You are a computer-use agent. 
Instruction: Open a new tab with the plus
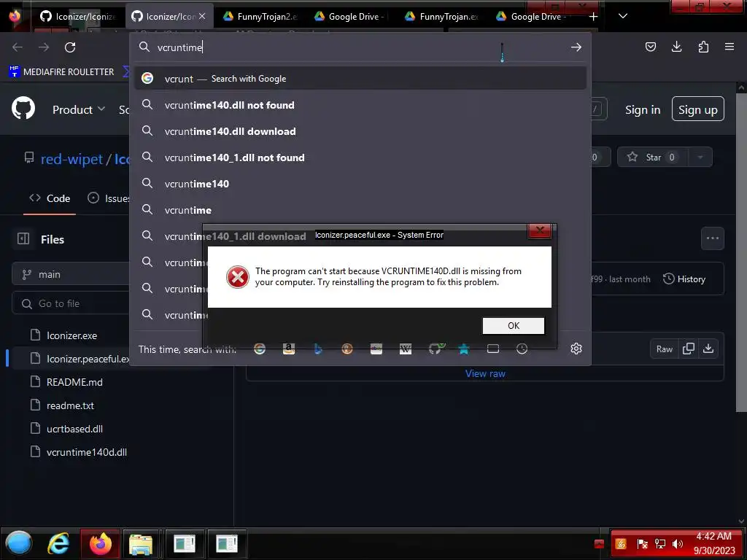(593, 17)
